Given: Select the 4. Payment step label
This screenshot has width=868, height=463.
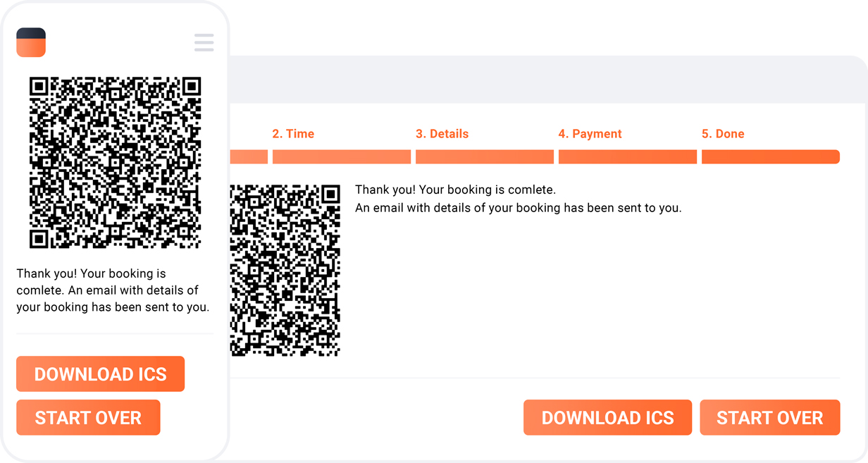Looking at the screenshot, I should coord(590,134).
